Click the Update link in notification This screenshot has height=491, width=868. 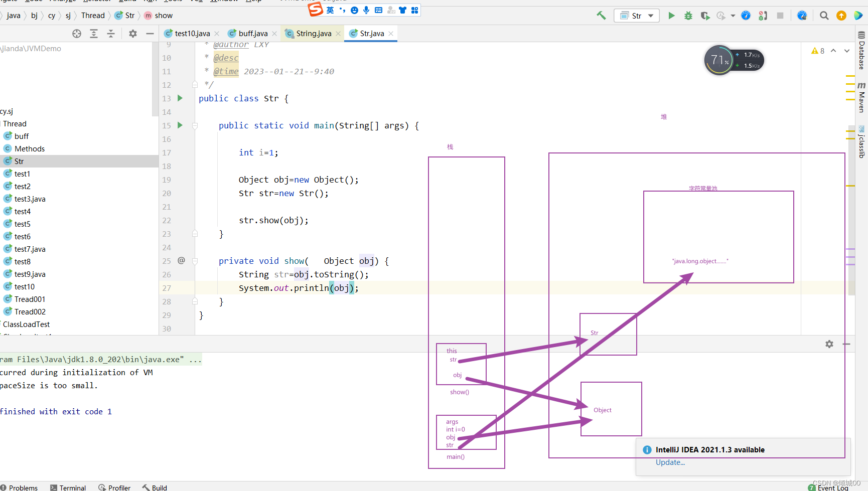670,462
